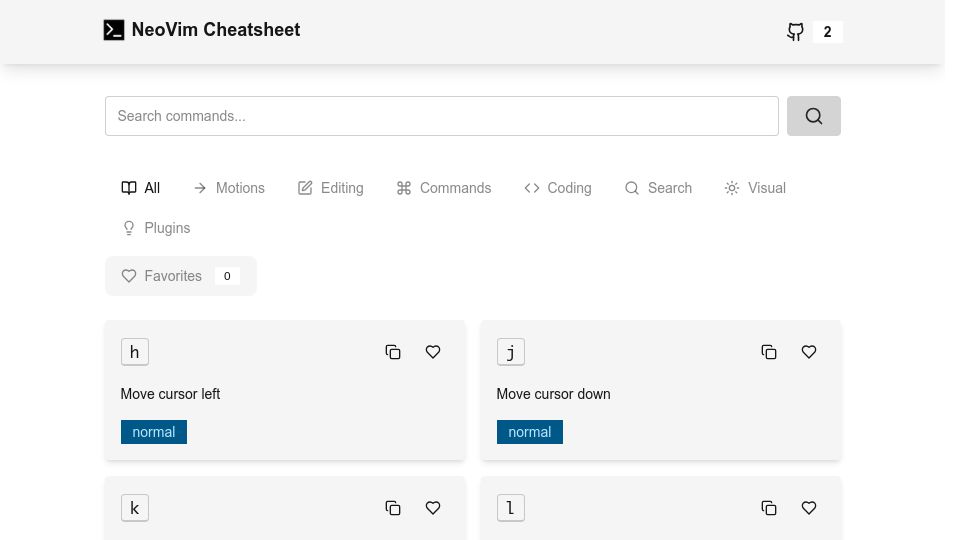This screenshot has width=960, height=540.
Task: Copy the l command
Action: 769,508
